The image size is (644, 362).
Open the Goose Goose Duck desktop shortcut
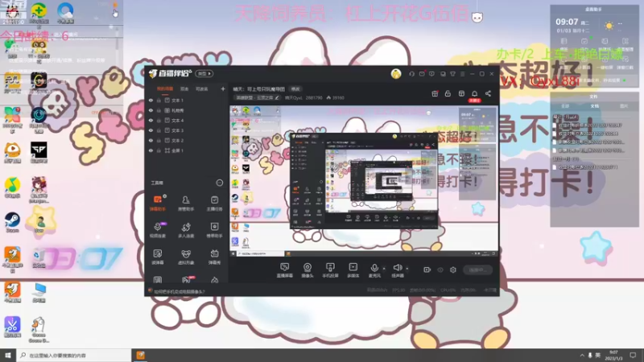pos(39,330)
